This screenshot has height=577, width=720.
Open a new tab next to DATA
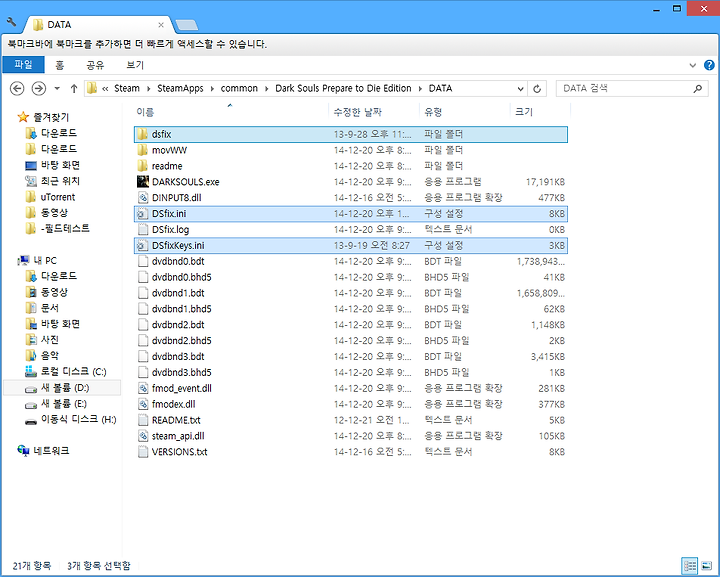click(x=186, y=25)
